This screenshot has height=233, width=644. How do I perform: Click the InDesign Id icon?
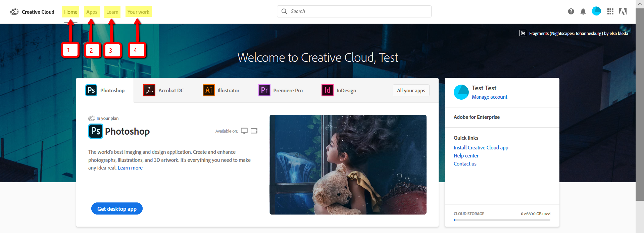coord(328,90)
